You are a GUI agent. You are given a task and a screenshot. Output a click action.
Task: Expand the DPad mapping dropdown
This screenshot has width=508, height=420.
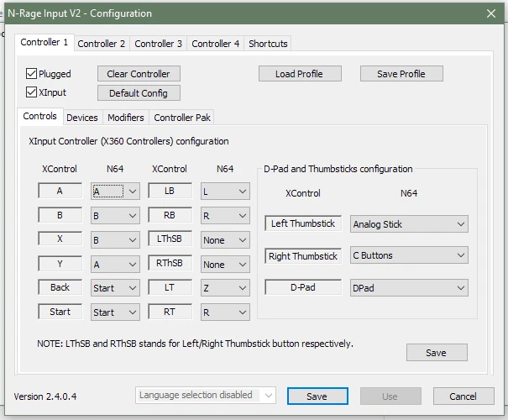[x=409, y=288]
